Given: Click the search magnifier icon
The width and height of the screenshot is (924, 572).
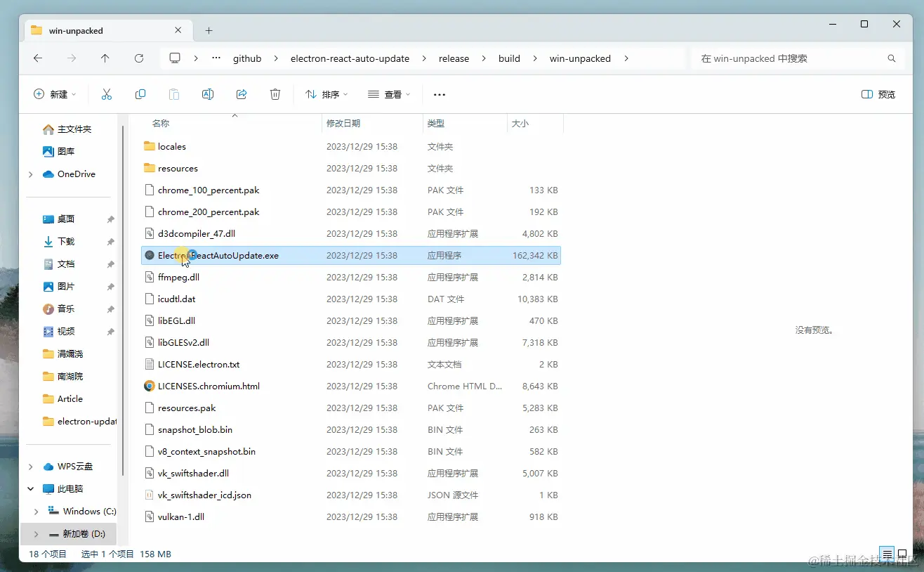Looking at the screenshot, I should [892, 58].
